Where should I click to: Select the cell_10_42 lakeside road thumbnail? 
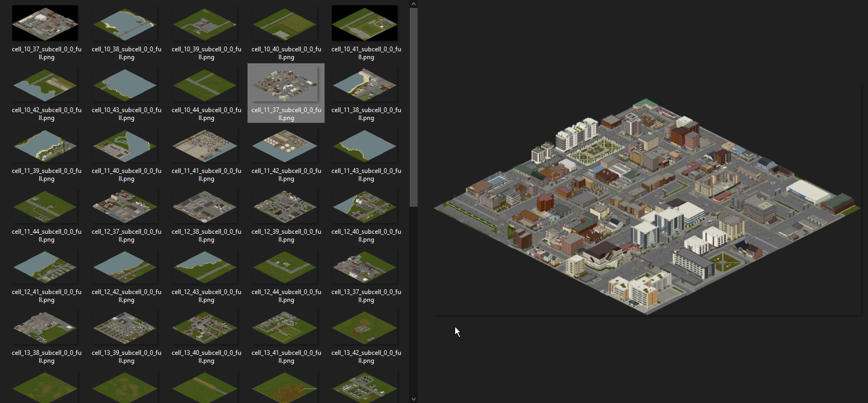click(x=45, y=85)
